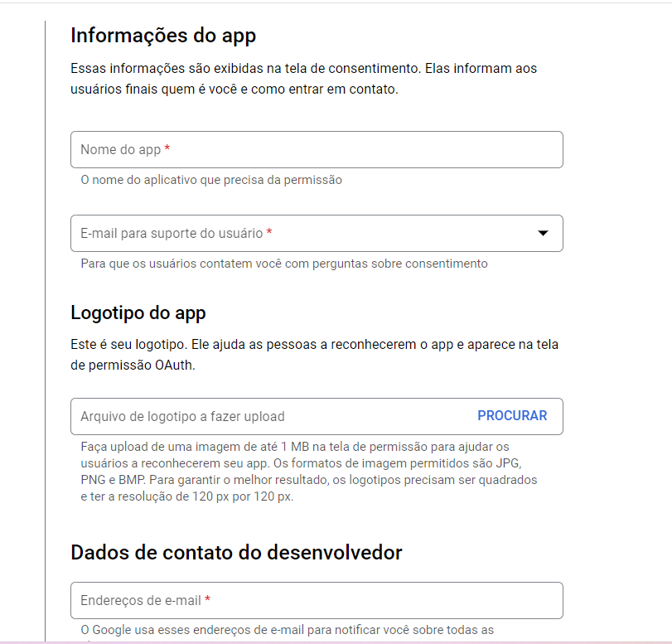The width and height of the screenshot is (672, 644).
Task: Click the vertical divider line on the left edge
Action: 45,332
